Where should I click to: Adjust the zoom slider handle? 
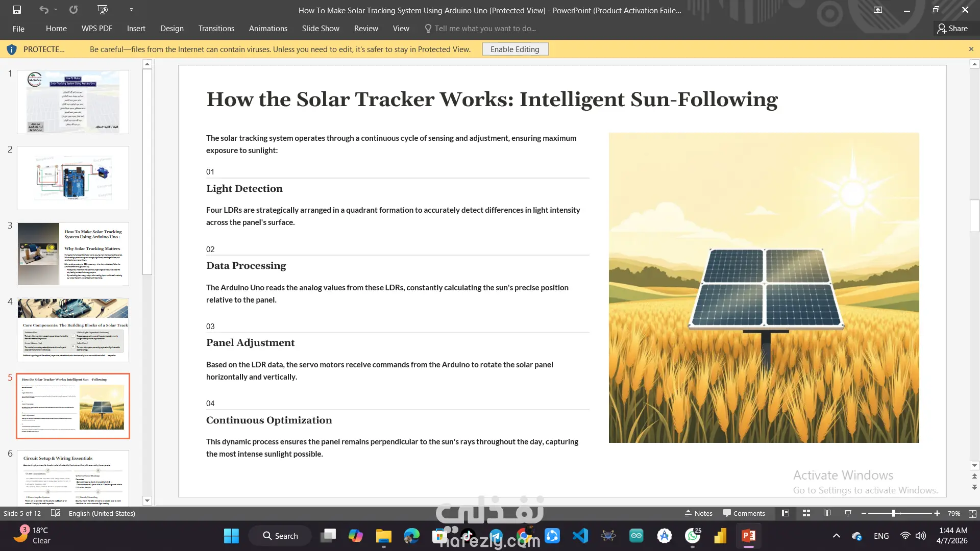[893, 513]
